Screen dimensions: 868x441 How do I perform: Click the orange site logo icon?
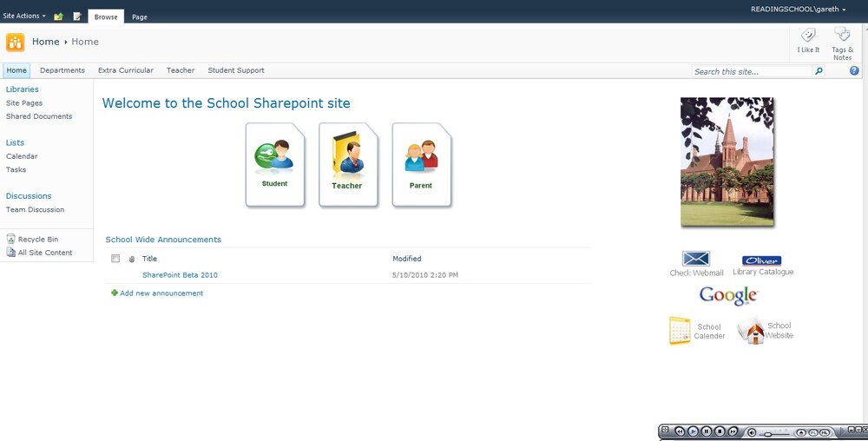pyautogui.click(x=16, y=42)
